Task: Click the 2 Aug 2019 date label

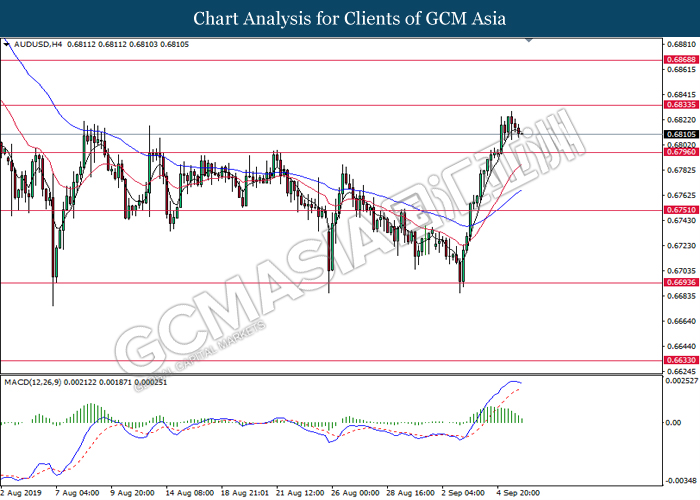Action: tap(21, 493)
